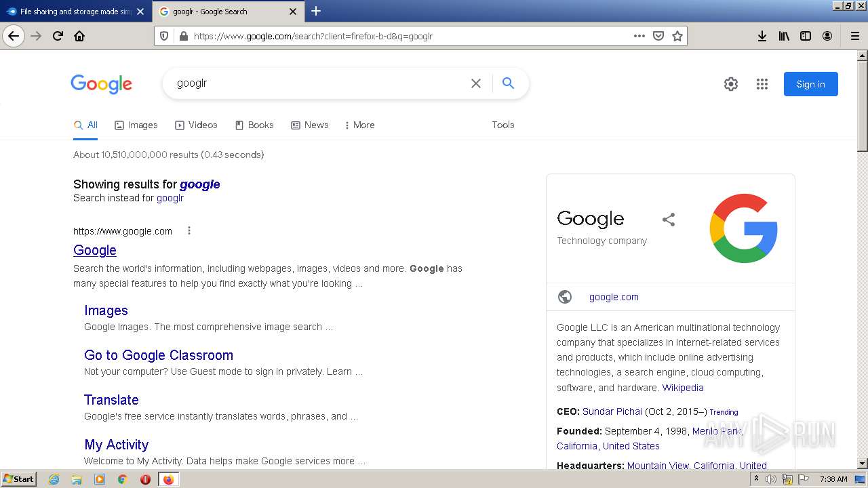Open Google quick settings gear
Viewport: 868px width, 488px height.
click(731, 84)
